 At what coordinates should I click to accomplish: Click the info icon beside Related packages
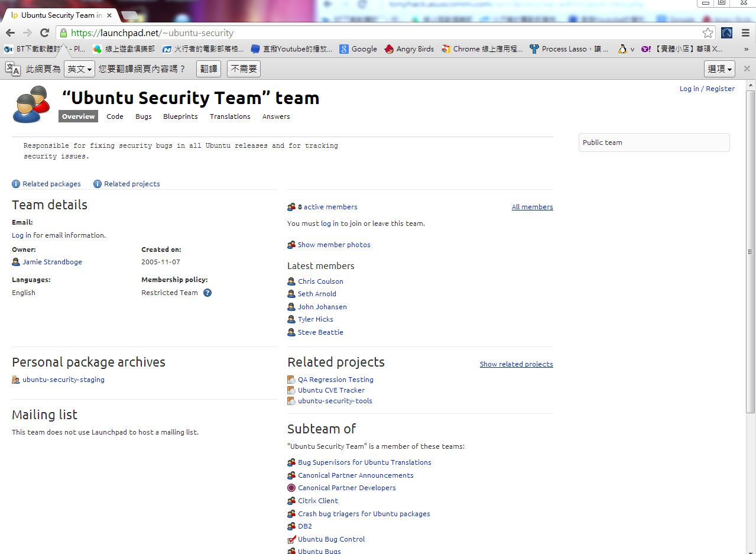[16, 184]
